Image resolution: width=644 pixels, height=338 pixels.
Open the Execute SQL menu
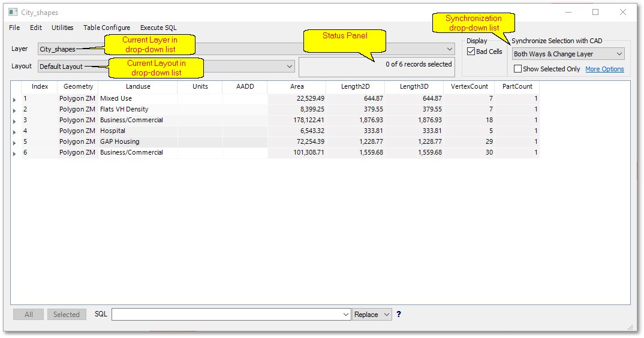click(158, 28)
